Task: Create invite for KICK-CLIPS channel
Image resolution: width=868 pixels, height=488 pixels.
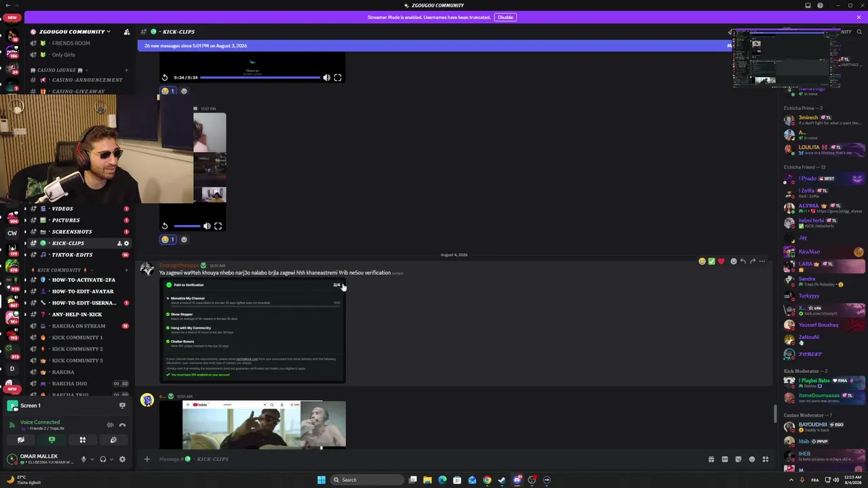Action: tap(119, 243)
